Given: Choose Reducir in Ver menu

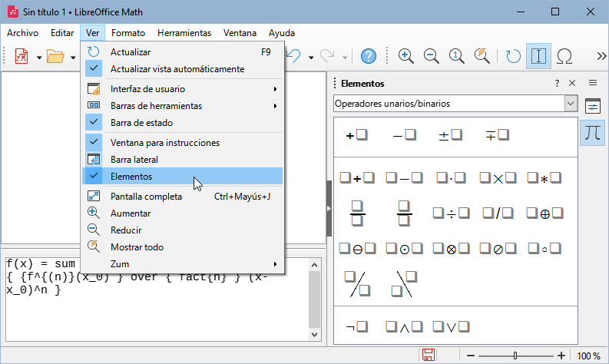Looking at the screenshot, I should pyautogui.click(x=183, y=230).
